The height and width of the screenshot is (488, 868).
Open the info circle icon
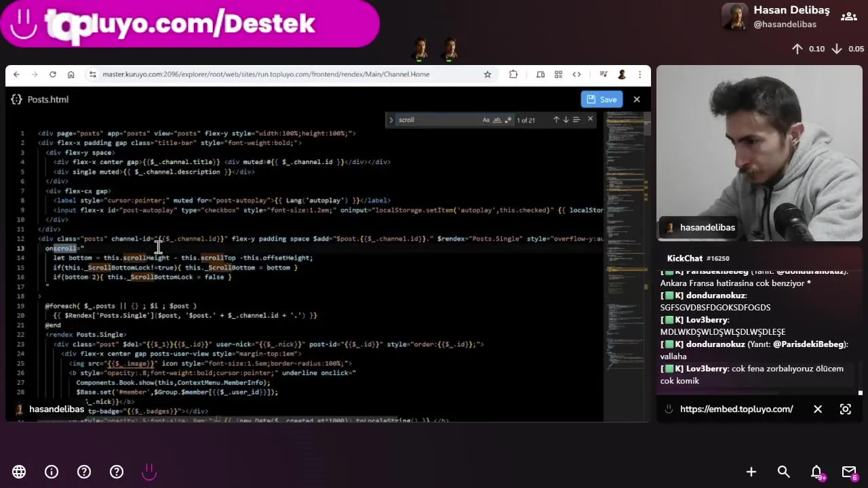[52, 472]
